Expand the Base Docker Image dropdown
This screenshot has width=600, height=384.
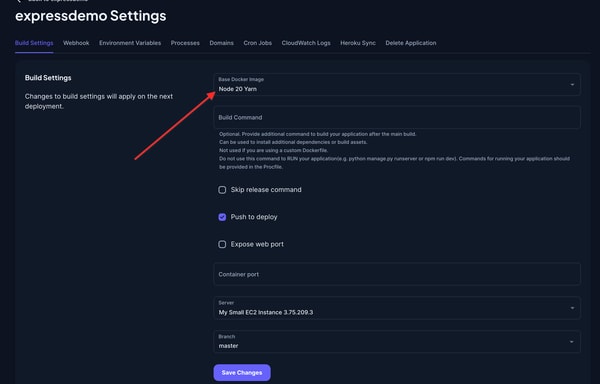coord(397,85)
